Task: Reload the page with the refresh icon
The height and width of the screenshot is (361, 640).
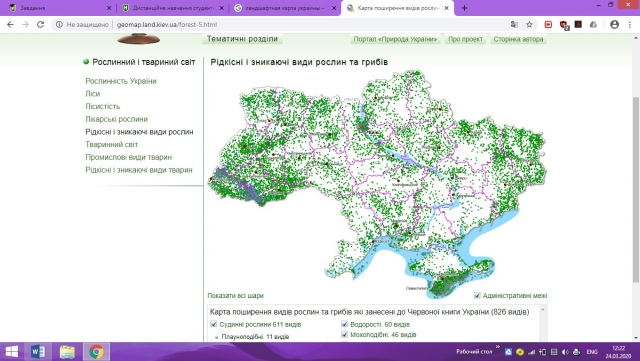Action: [40, 25]
